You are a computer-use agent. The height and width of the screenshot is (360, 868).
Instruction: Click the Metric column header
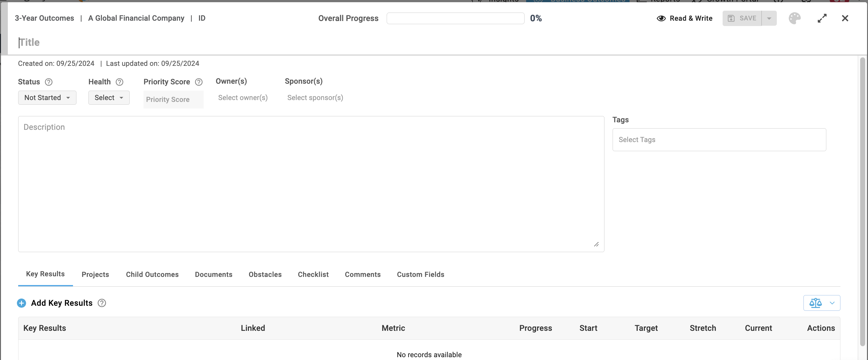click(393, 328)
